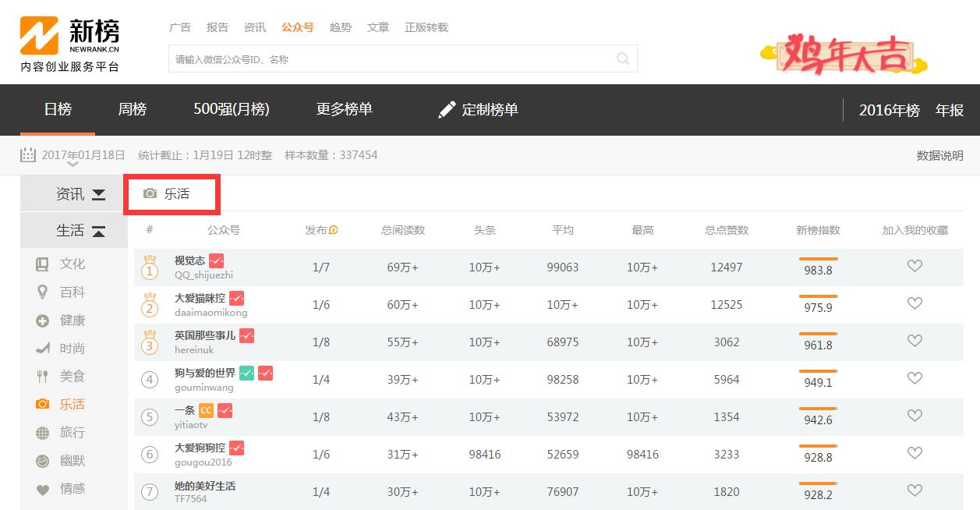
Task: Click the orange CC badge next to 一条
Action: (206, 410)
